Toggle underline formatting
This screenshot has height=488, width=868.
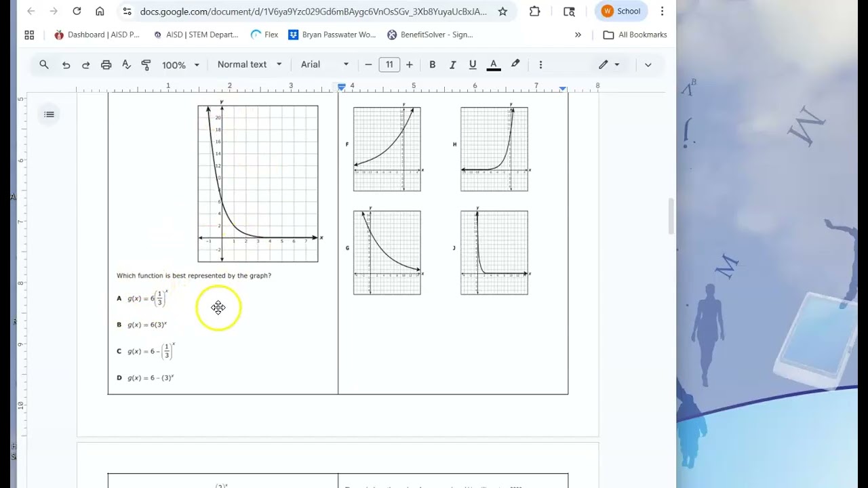click(473, 64)
